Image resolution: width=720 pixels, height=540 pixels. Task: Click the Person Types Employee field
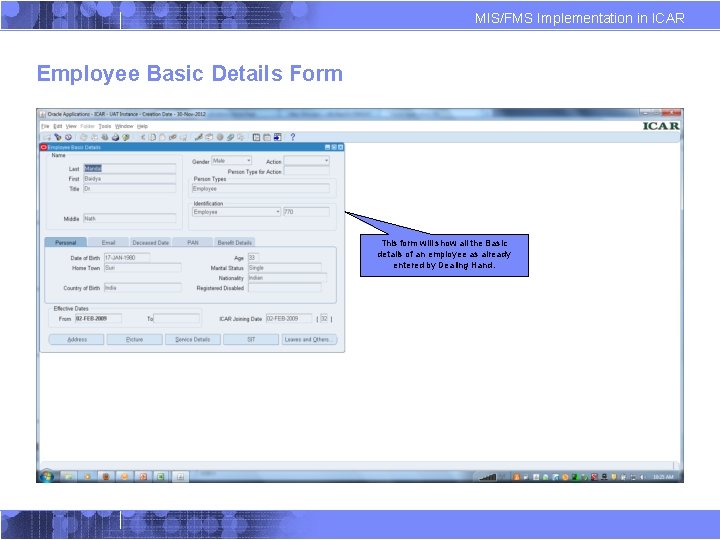(260, 188)
